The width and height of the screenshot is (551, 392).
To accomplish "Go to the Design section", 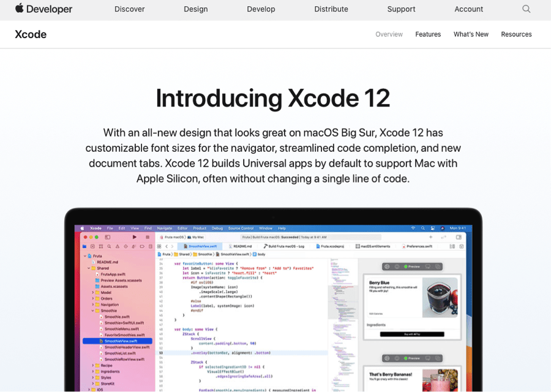I will tap(196, 9).
